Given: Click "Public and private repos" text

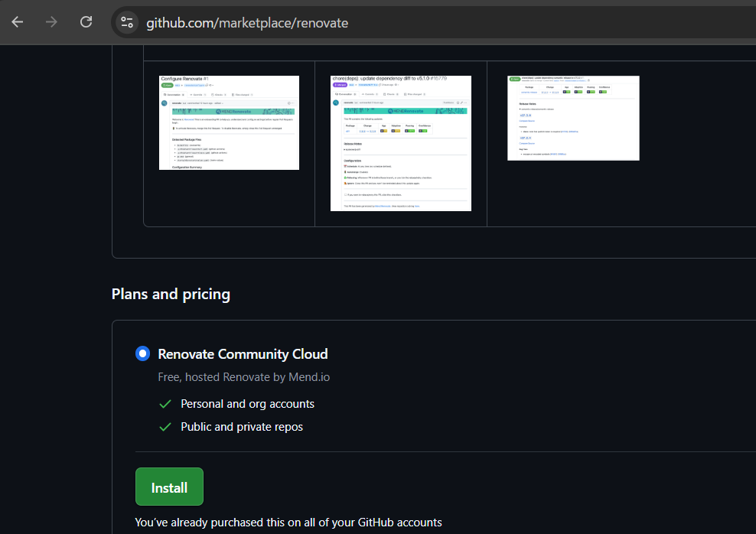Looking at the screenshot, I should point(242,427).
